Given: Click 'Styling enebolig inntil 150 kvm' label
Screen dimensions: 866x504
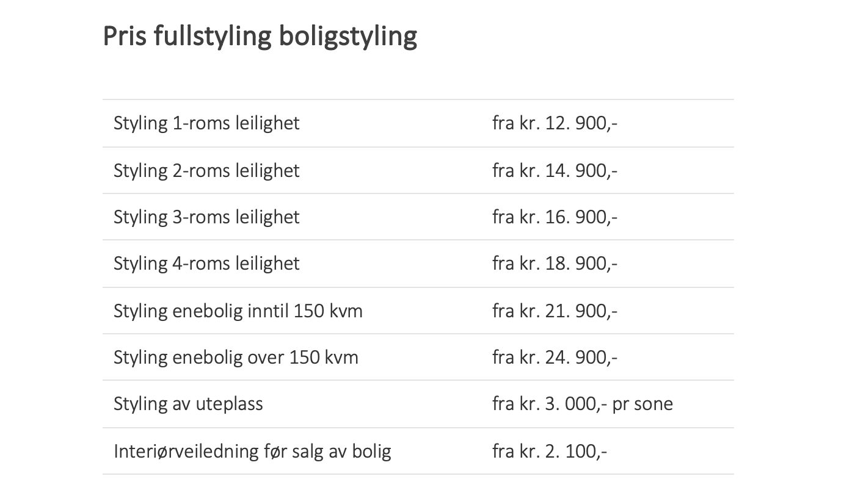Looking at the screenshot, I should 238,311.
